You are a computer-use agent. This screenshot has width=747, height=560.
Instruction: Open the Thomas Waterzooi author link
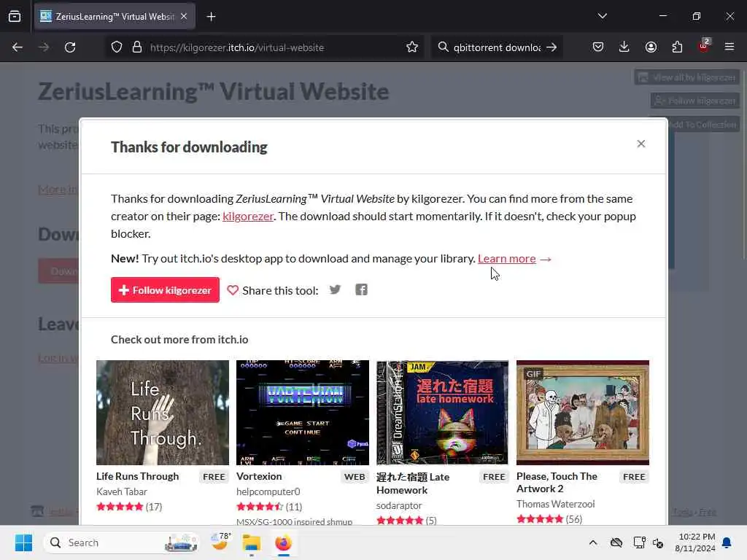point(555,504)
